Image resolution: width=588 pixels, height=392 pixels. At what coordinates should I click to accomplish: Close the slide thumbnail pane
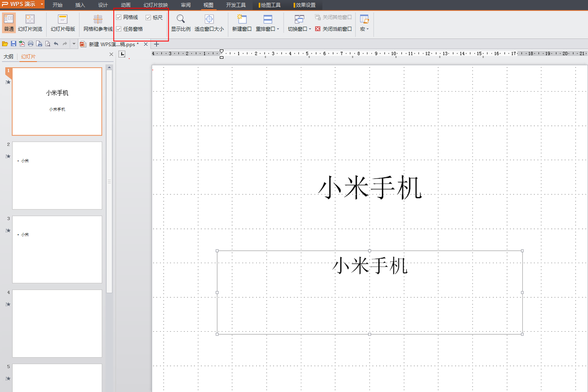111,54
